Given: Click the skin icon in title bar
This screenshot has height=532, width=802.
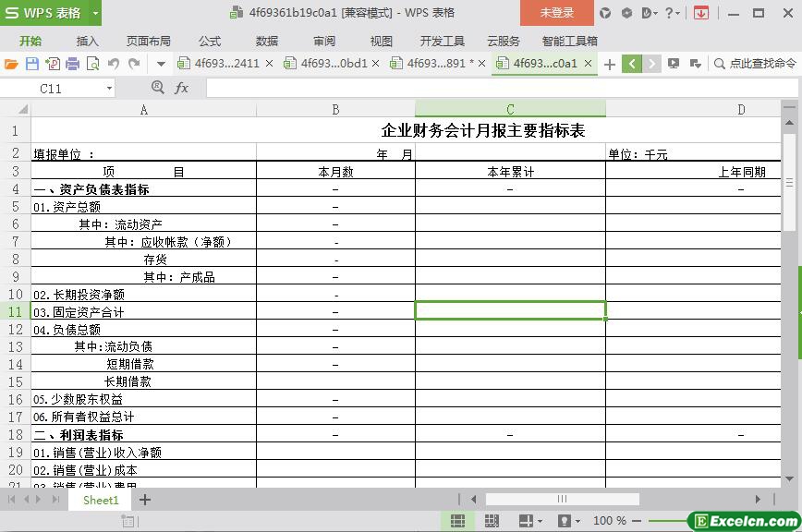Looking at the screenshot, I should pyautogui.click(x=605, y=13).
